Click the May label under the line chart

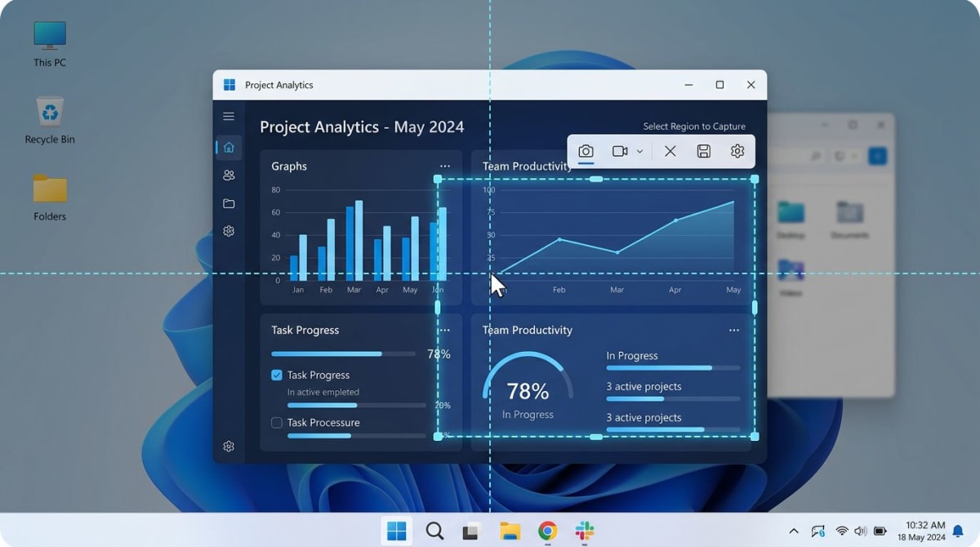[x=733, y=290]
